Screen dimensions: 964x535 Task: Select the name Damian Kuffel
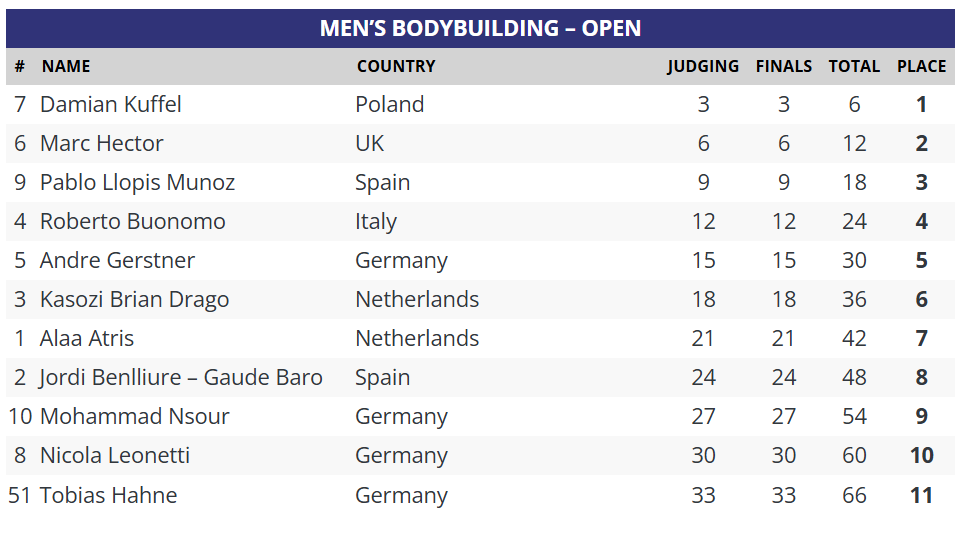coord(111,105)
